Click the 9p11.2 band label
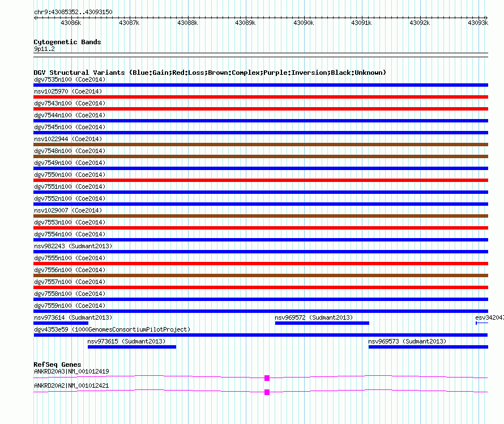Viewport: 504px width, 424px height. click(x=44, y=49)
